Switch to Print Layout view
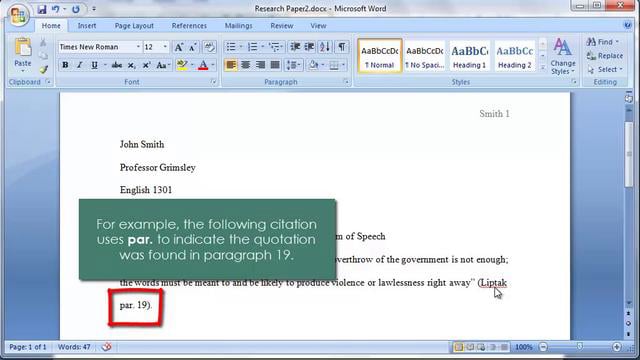The width and height of the screenshot is (640, 360). coord(459,347)
